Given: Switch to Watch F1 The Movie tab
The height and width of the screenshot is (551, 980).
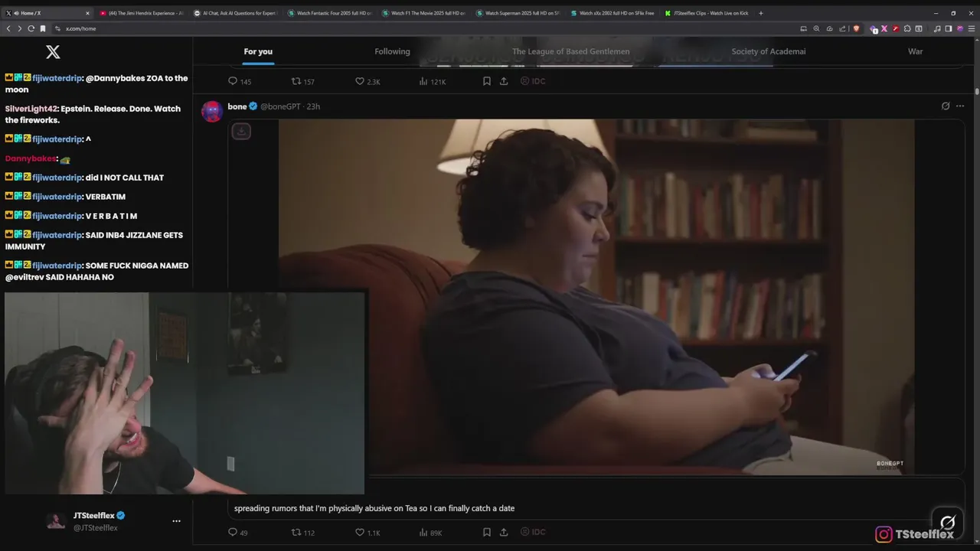Looking at the screenshot, I should (x=423, y=13).
